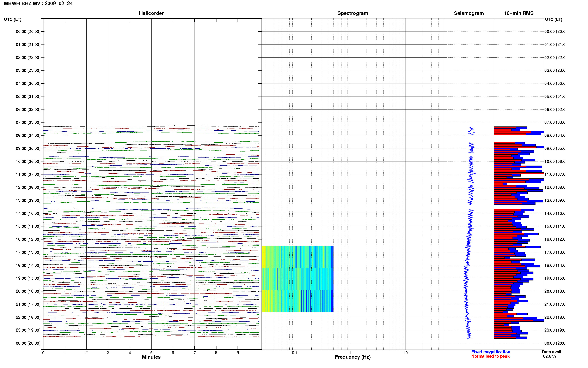Click the 5 tick on the minutes axis
Screen dimensions: 588x368
(151, 353)
